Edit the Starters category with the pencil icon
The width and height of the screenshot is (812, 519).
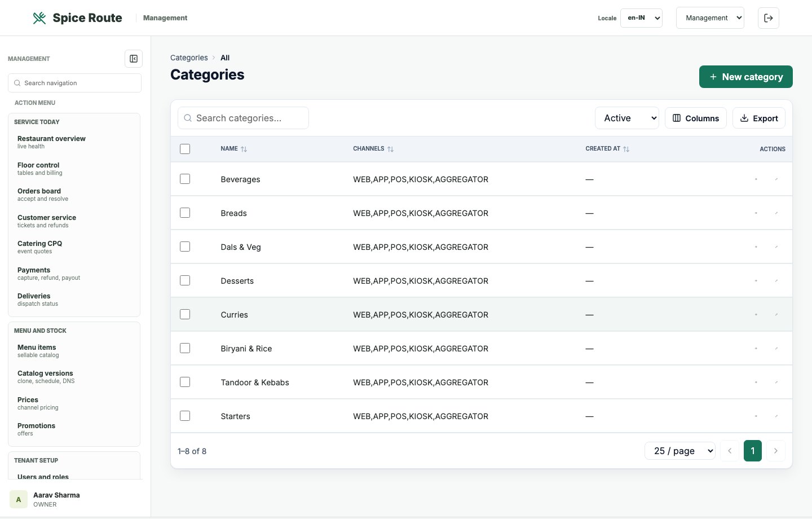click(x=776, y=416)
